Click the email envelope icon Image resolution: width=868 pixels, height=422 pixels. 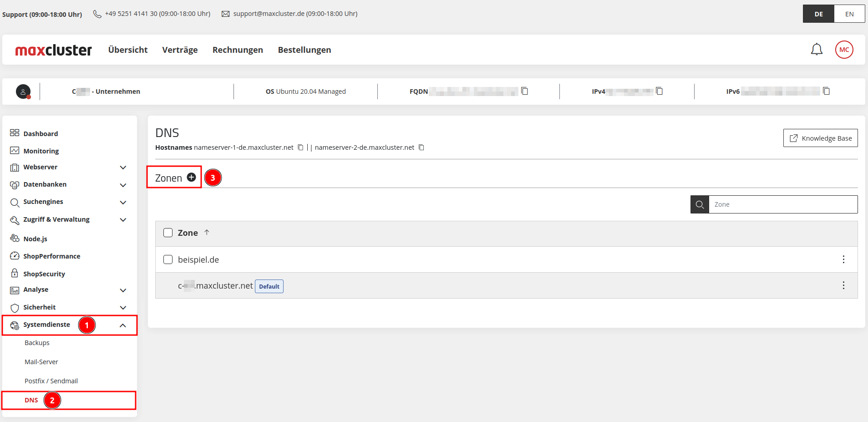[x=225, y=14]
